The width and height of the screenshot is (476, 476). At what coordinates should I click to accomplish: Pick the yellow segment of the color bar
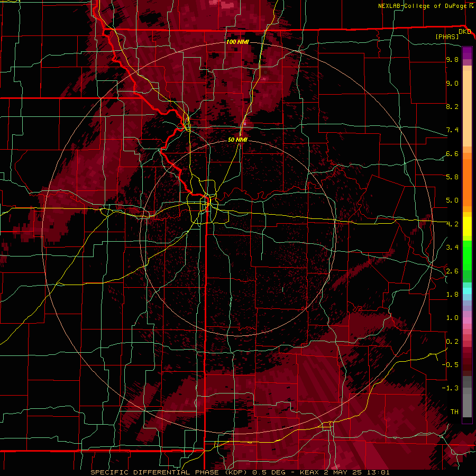point(467,226)
